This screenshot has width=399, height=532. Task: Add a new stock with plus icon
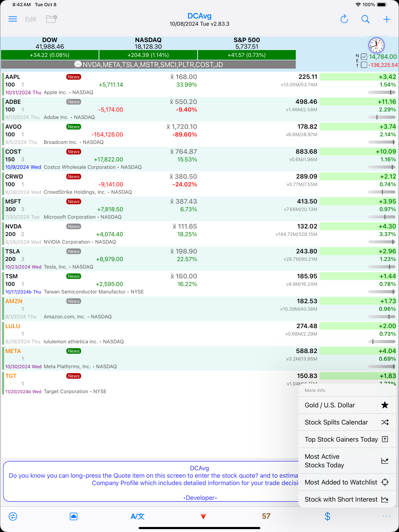pyautogui.click(x=386, y=19)
